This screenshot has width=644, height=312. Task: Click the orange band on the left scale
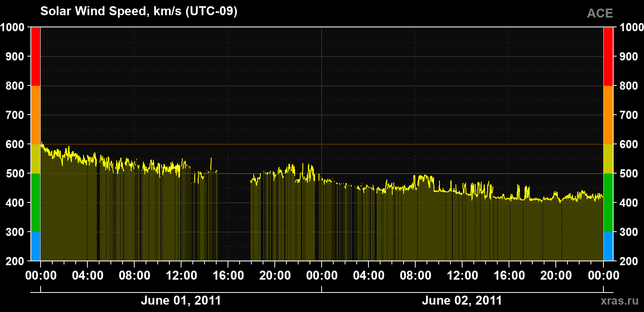pos(36,115)
